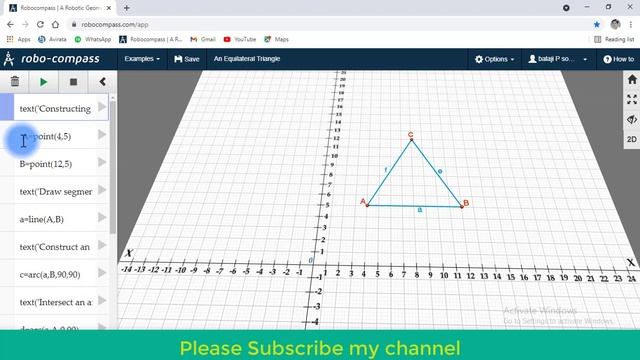The width and height of the screenshot is (640, 360).
Task: Open the Avirata bookmark
Action: point(52,39)
